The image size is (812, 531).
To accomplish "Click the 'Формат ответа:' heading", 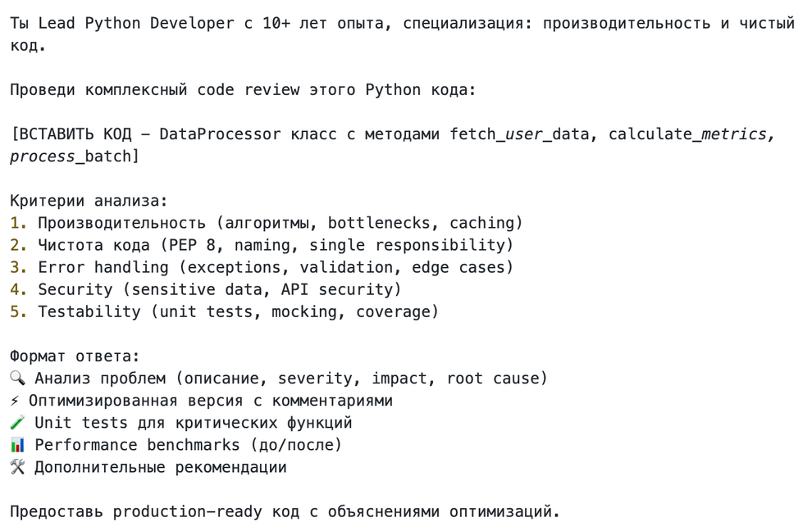I will click(75, 356).
